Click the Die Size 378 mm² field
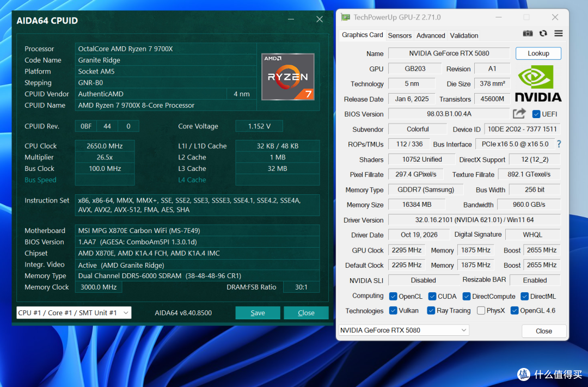Screen dimensions: 588x387 pos(492,84)
